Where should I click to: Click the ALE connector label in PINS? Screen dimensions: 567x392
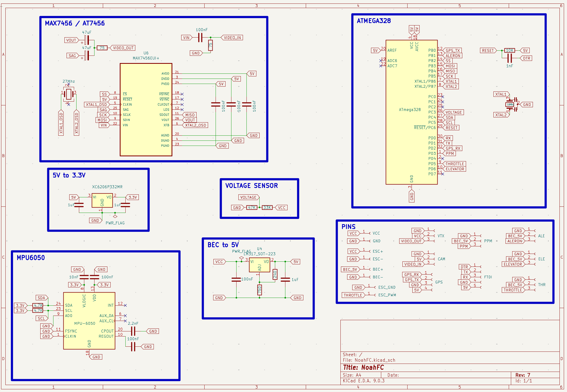point(541,236)
